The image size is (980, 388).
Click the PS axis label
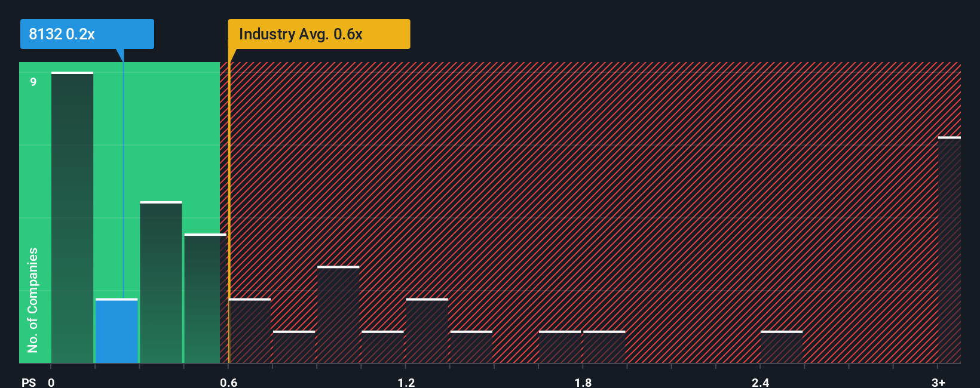29,382
